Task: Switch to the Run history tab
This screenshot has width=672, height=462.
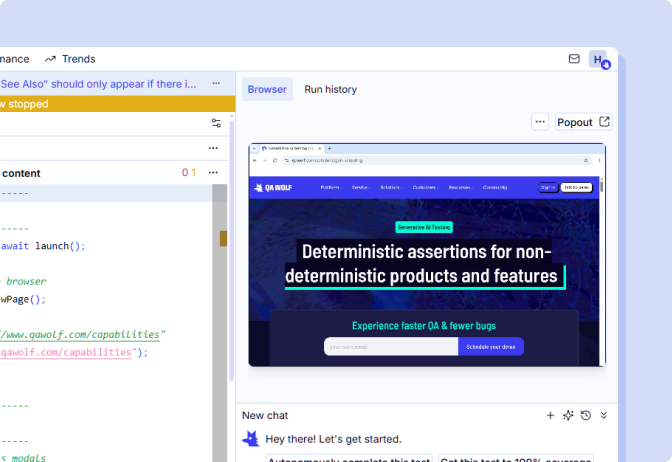Action: 330,89
